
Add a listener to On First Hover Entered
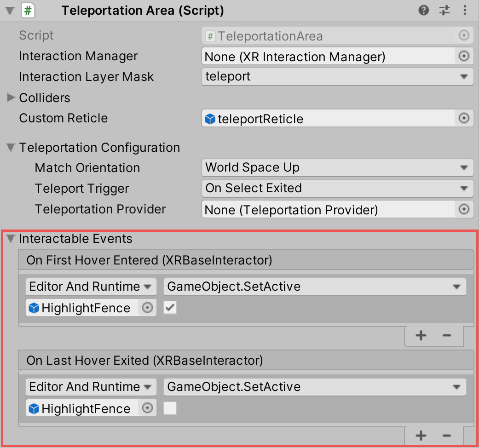pos(421,335)
